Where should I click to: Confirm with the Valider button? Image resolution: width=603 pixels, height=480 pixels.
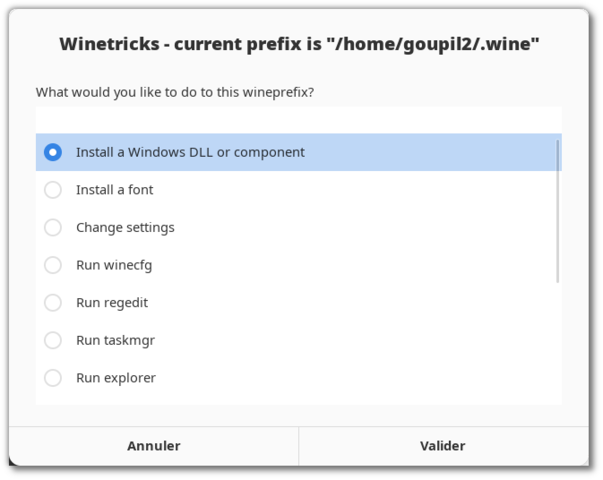[442, 446]
